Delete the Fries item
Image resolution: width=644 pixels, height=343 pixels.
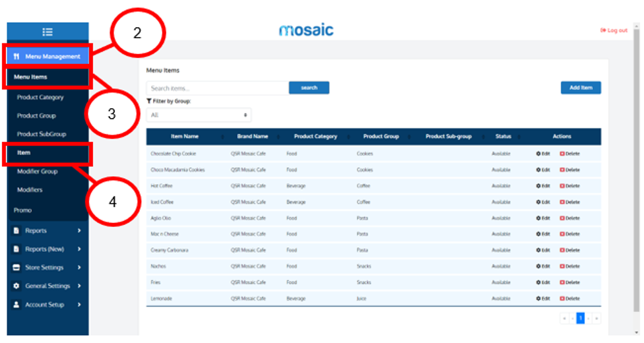click(569, 282)
